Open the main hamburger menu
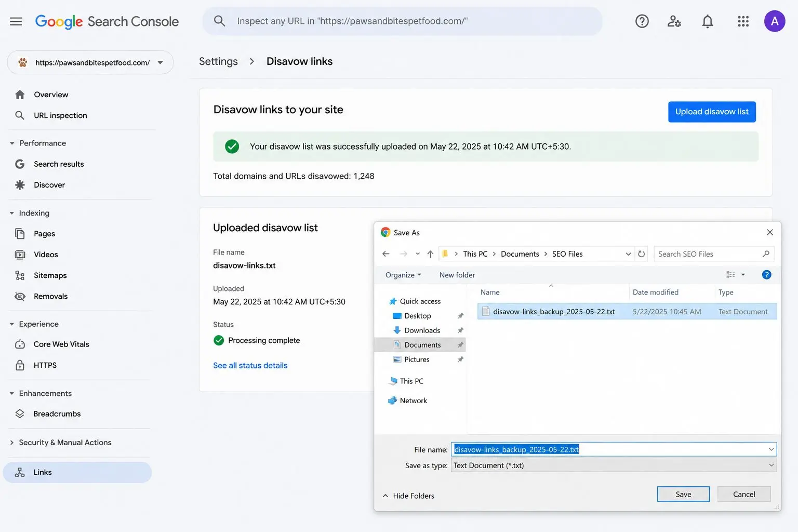This screenshot has height=532, width=798. point(16,21)
